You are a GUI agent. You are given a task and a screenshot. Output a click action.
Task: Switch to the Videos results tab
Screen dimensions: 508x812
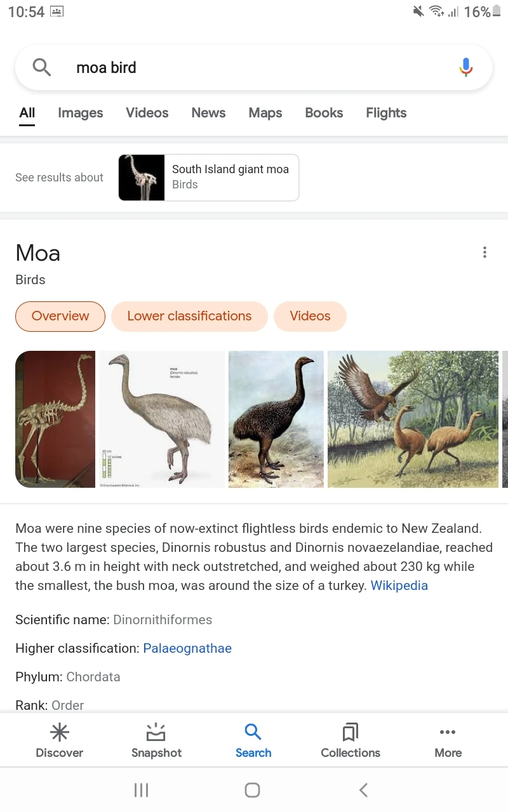coord(147,113)
